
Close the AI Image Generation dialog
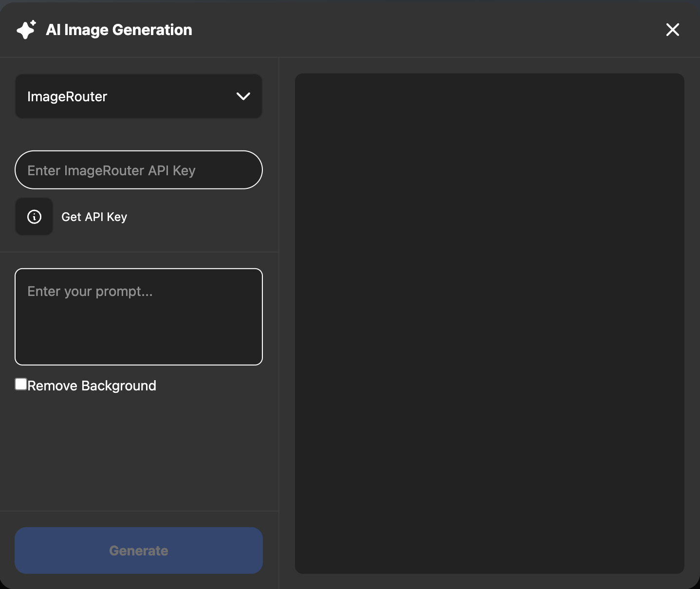(673, 30)
